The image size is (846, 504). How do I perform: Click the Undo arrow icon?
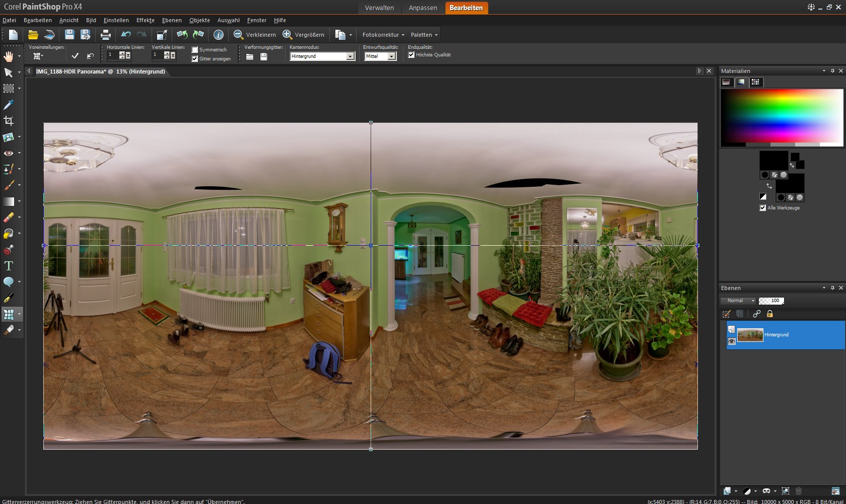click(x=126, y=35)
